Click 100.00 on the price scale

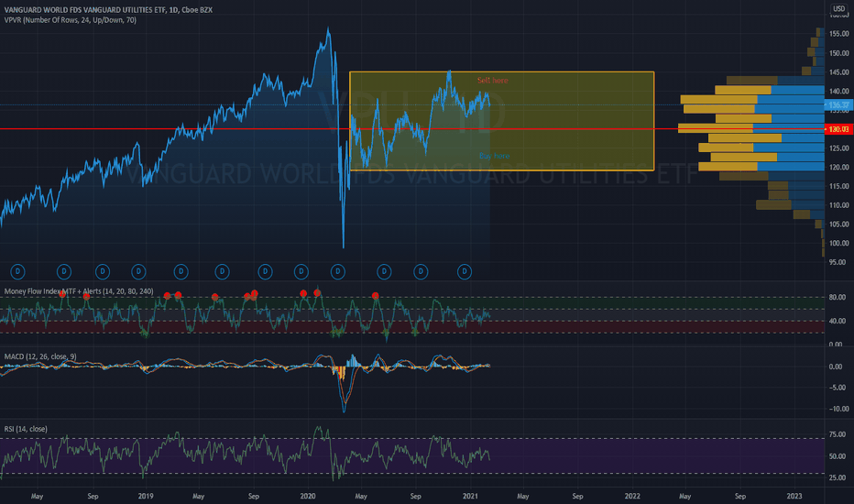point(838,244)
